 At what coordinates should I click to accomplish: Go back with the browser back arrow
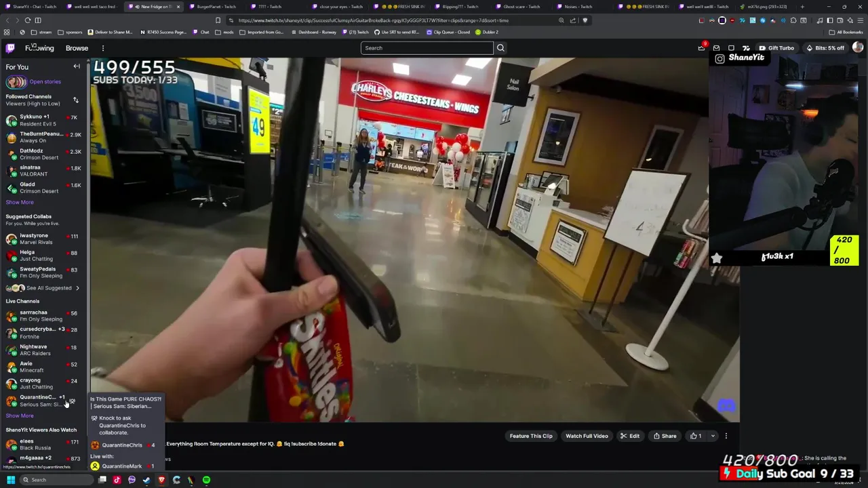(7, 20)
